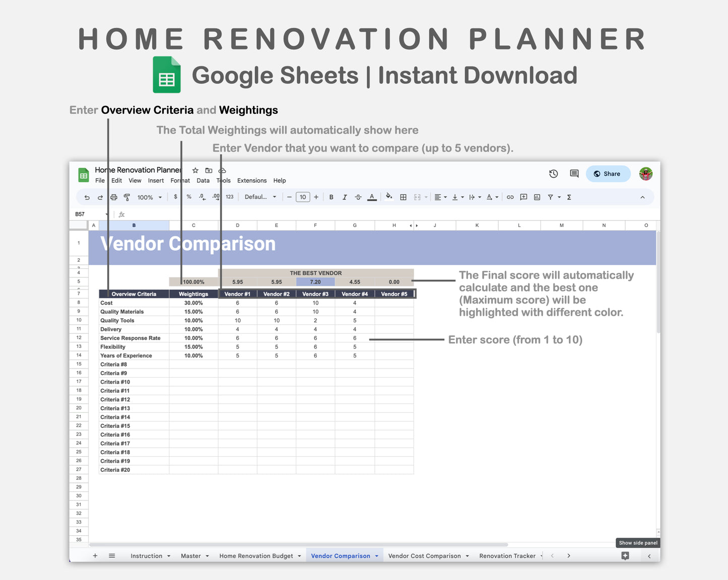
Task: Click the Share button
Action: pyautogui.click(x=608, y=174)
